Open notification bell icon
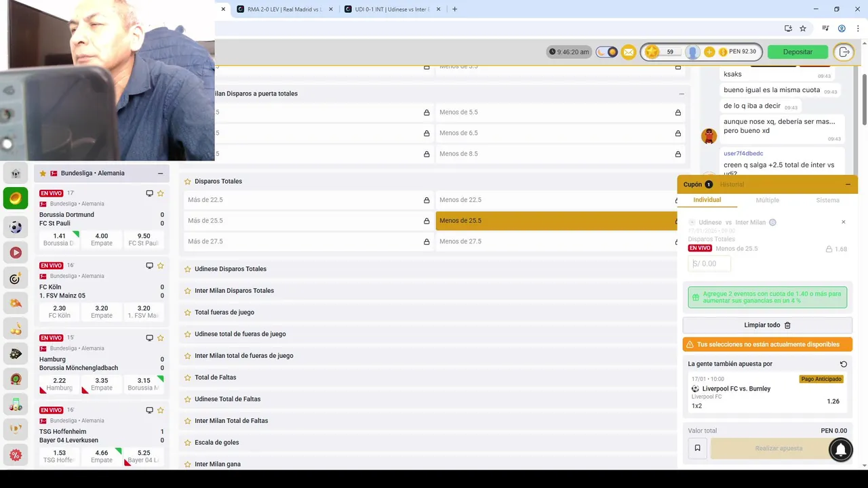The height and width of the screenshot is (488, 868). pyautogui.click(x=840, y=450)
